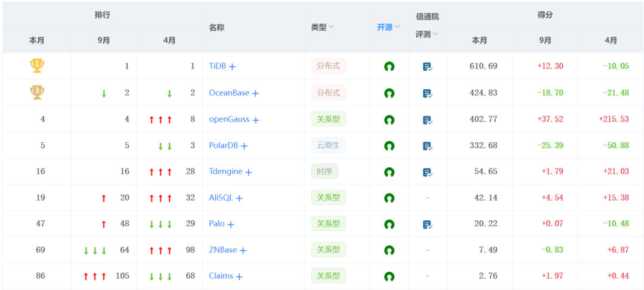This screenshot has height=290, width=644.
Task: Open the 类型 filter dropdown
Action: (323, 27)
